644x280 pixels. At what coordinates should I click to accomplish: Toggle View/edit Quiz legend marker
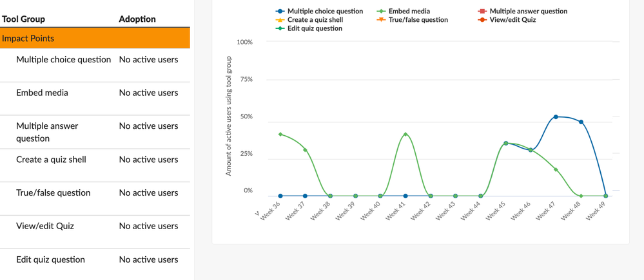click(482, 20)
